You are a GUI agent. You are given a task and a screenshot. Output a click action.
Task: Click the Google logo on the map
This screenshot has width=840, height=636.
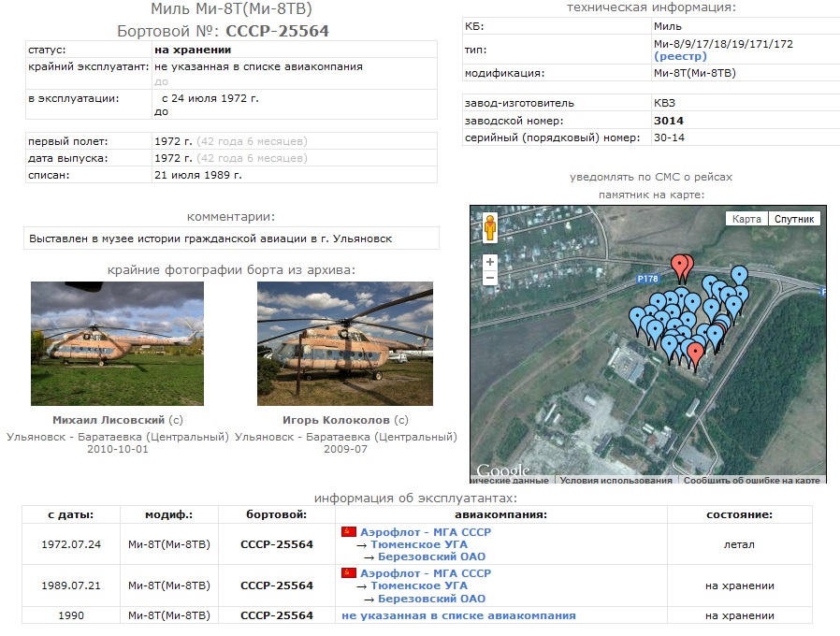[502, 470]
